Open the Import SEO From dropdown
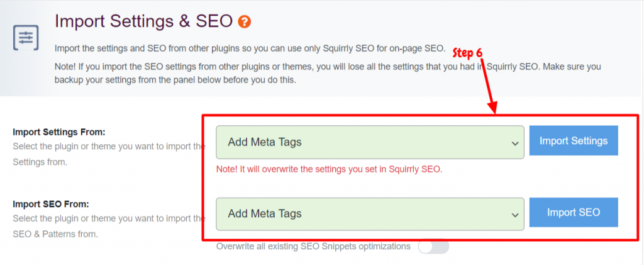Viewport: 644px width, 265px height. pyautogui.click(x=370, y=213)
